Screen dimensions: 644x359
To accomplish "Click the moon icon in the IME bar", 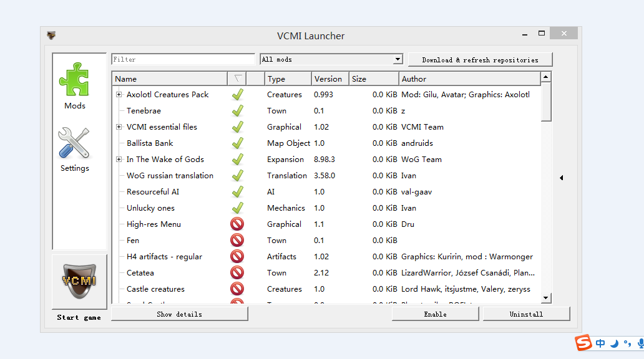I will [x=615, y=343].
